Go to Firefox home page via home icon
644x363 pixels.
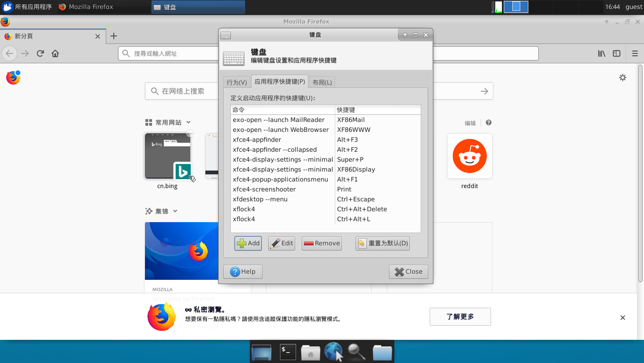click(55, 53)
